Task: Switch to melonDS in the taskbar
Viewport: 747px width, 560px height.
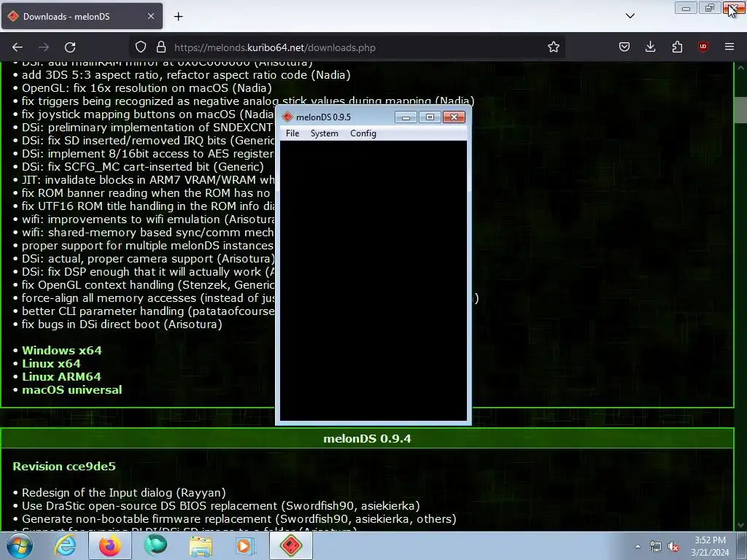Action: [291, 545]
